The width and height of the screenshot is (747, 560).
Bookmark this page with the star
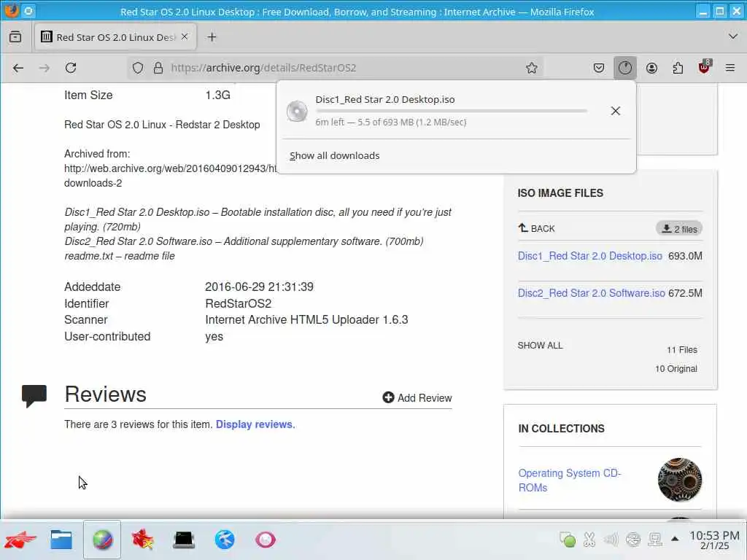532,68
